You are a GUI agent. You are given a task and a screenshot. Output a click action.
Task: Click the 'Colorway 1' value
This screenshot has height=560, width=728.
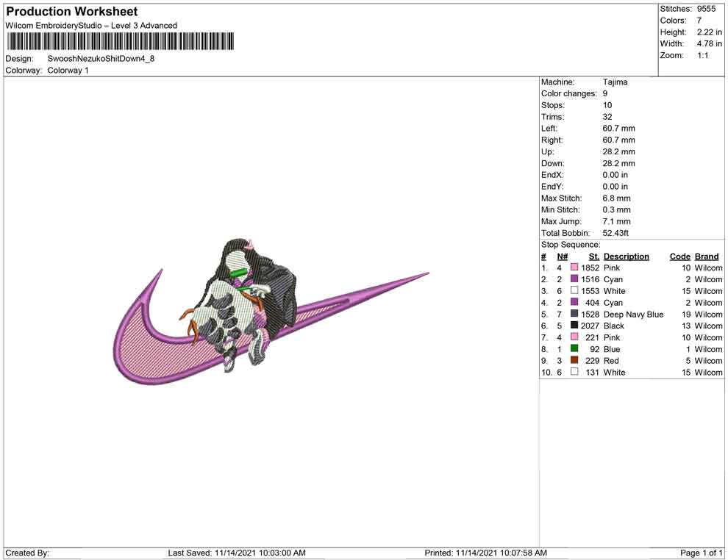68,71
